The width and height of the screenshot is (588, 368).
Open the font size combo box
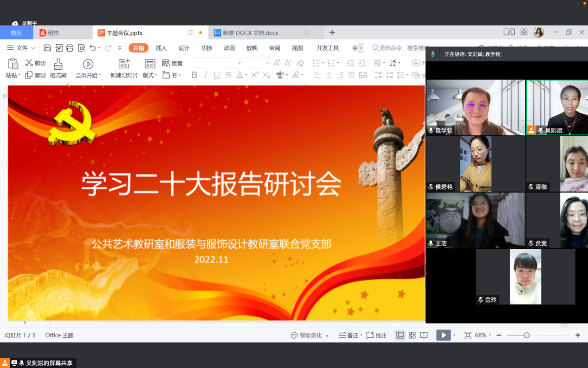(256, 63)
